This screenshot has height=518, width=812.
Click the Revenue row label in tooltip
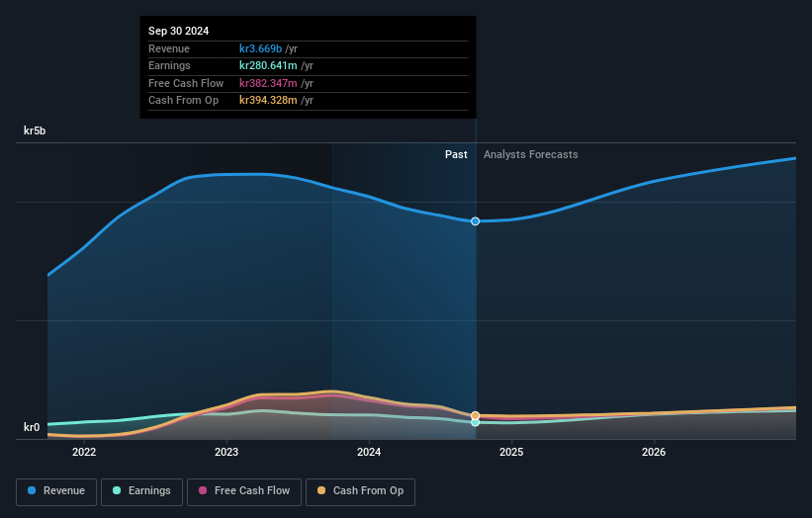click(169, 48)
